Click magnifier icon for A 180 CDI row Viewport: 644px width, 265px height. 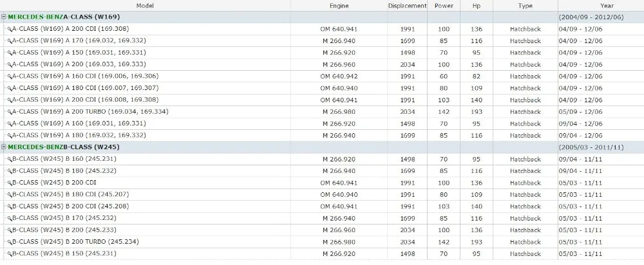pos(10,88)
